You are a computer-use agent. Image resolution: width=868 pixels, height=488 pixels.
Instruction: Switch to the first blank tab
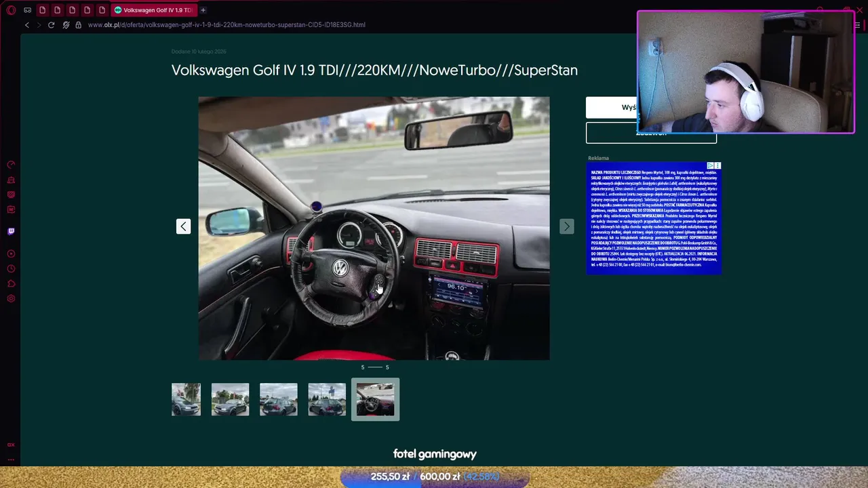(43, 10)
